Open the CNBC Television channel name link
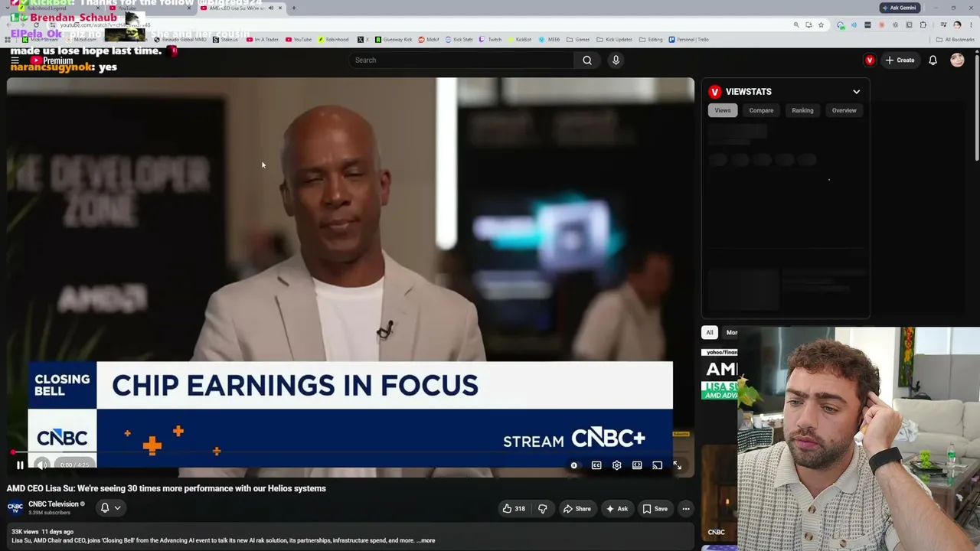The height and width of the screenshot is (551, 980). pos(54,504)
